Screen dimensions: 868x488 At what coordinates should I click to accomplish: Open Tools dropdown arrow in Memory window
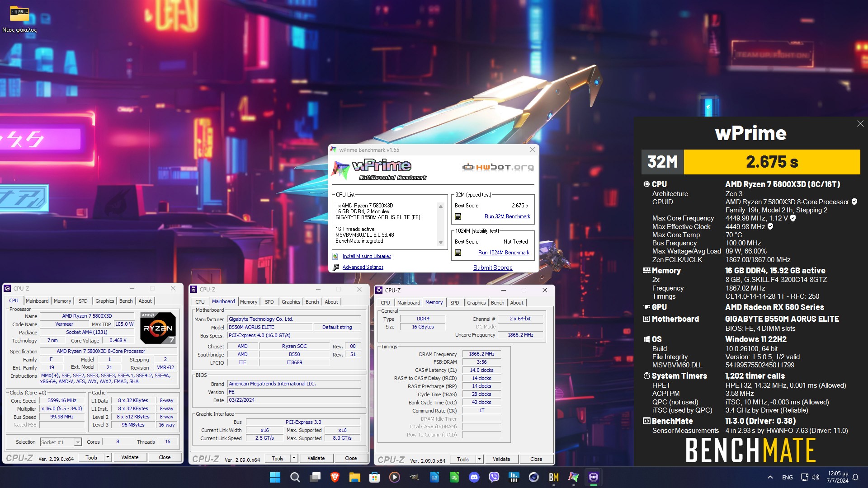(x=479, y=459)
